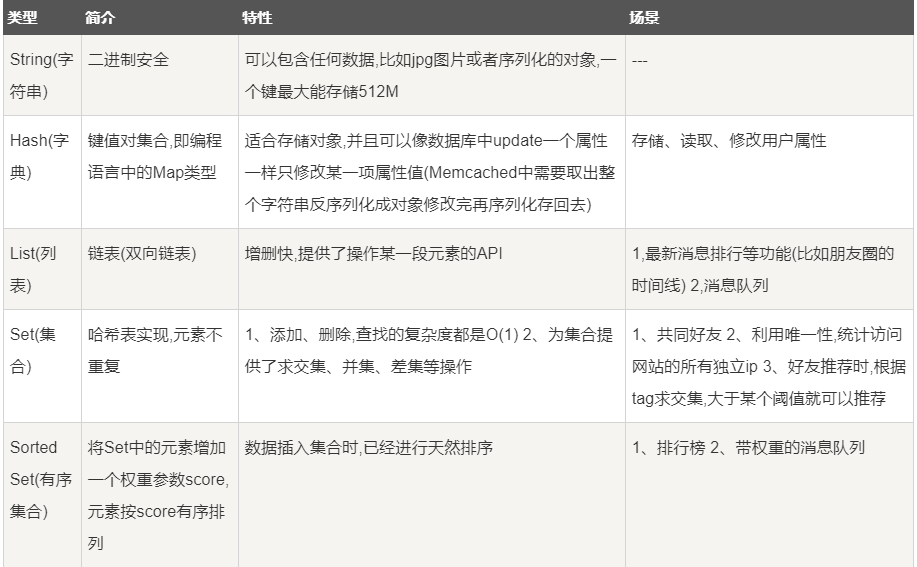
Task: Click the 类型 column header
Action: (x=42, y=18)
